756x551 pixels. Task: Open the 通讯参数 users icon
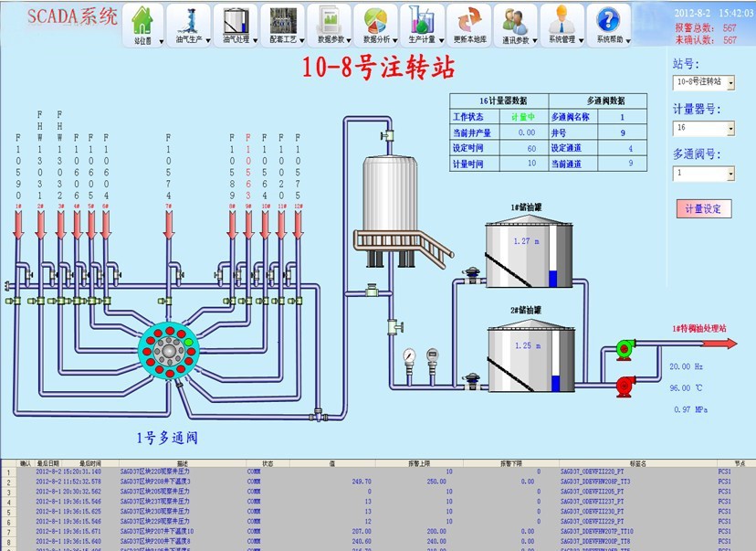[x=515, y=22]
